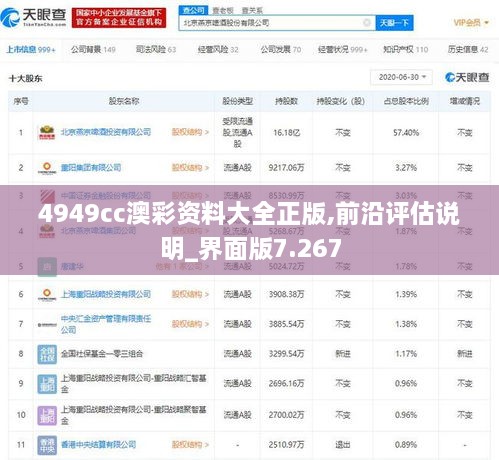Image resolution: width=499 pixels, height=460 pixels.
Task: Open 香港中央结算有限公司 shareholder link
Action: 98,445
